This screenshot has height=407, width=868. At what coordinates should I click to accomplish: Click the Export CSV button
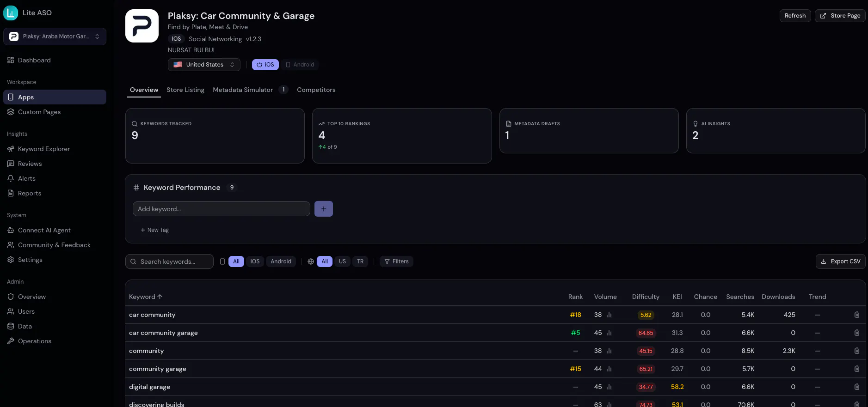click(841, 261)
